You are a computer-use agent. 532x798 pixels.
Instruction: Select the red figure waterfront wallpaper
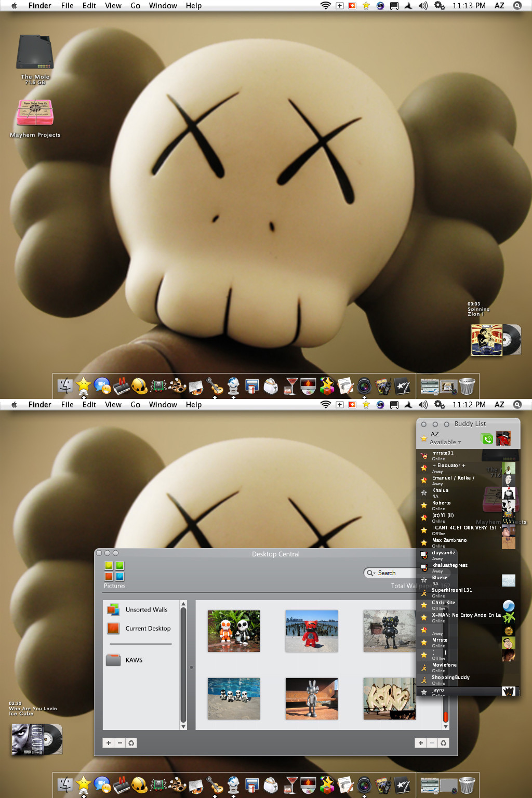point(312,631)
